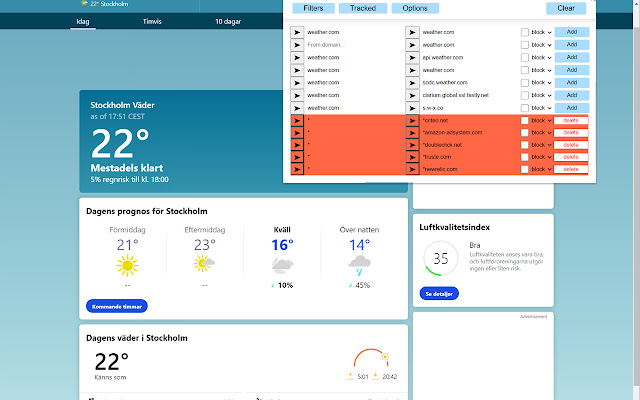
Task: Check the box for *criteo.net filter
Action: click(525, 120)
